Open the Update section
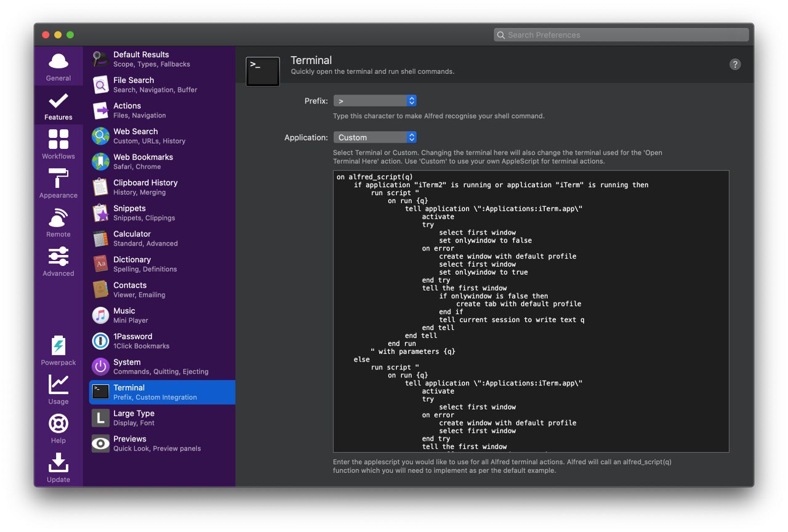Image resolution: width=788 pixels, height=532 pixels. pyautogui.click(x=58, y=468)
